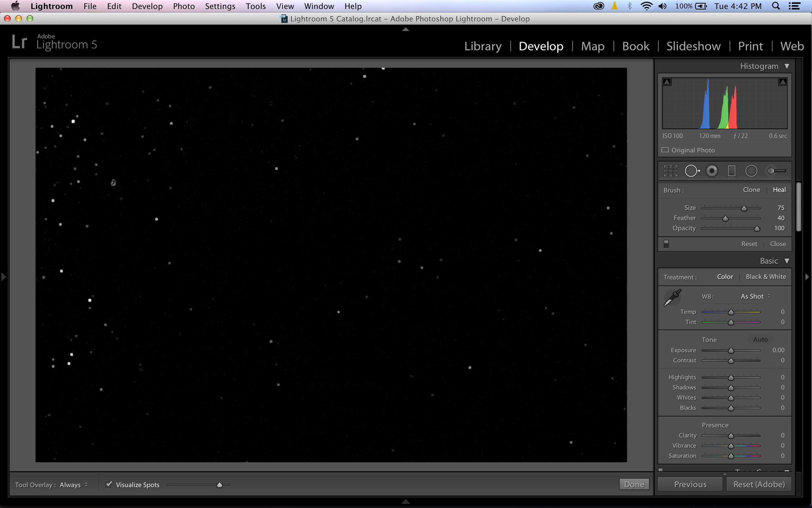Viewport: 812px width, 508px height.
Task: Toggle the spot removal panel switch
Action: (666, 244)
